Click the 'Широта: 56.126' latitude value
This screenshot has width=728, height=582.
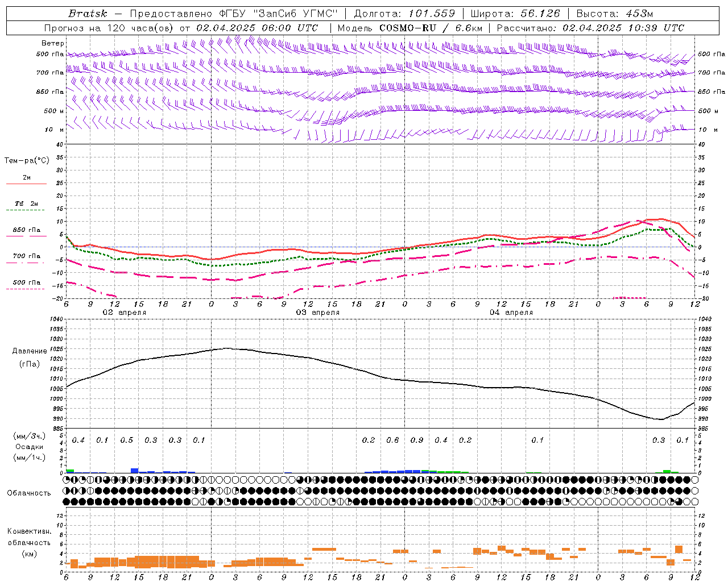point(515,14)
